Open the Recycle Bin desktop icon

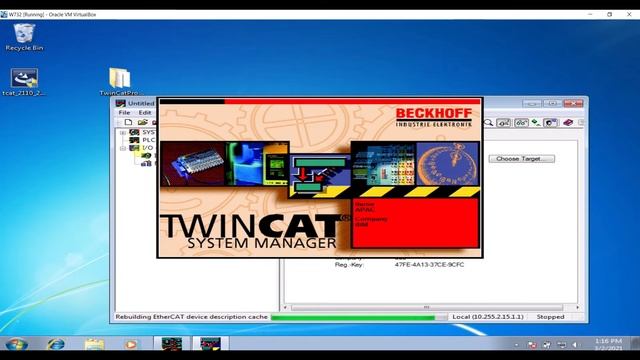(x=24, y=37)
